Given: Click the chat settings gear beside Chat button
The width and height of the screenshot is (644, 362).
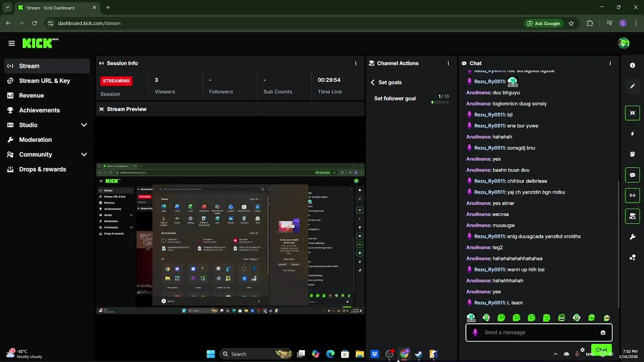Looking at the screenshot, I should coord(583,350).
